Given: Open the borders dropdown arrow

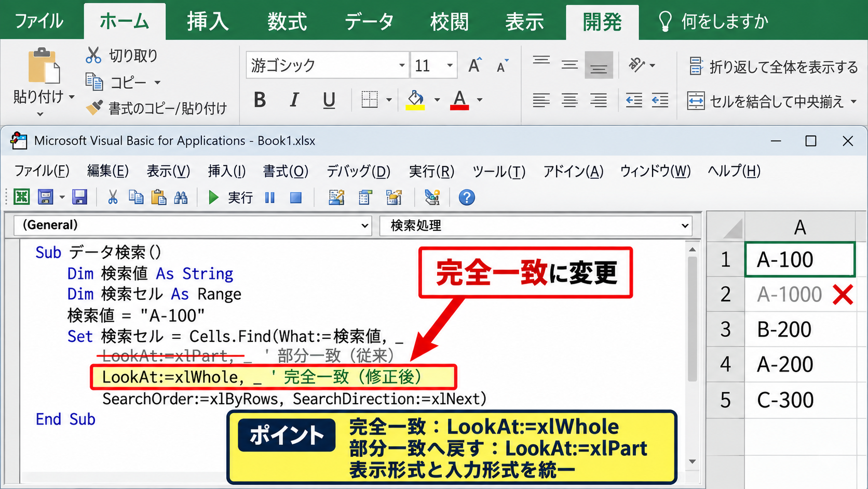Looking at the screenshot, I should point(389,100).
